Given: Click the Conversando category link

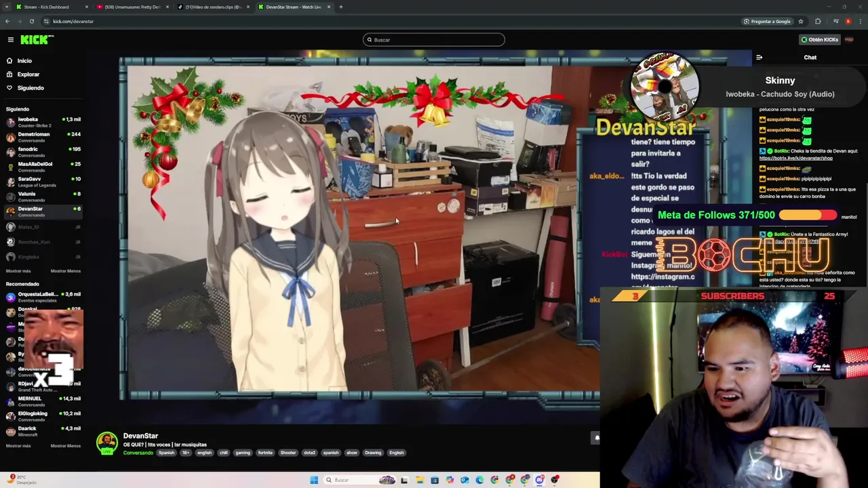Looking at the screenshot, I should point(138,453).
